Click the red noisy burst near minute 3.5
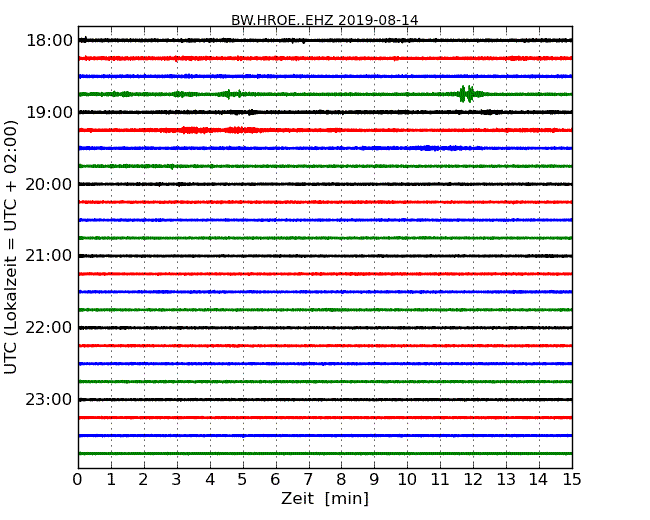This screenshot has height=520, width=650. 193,130
